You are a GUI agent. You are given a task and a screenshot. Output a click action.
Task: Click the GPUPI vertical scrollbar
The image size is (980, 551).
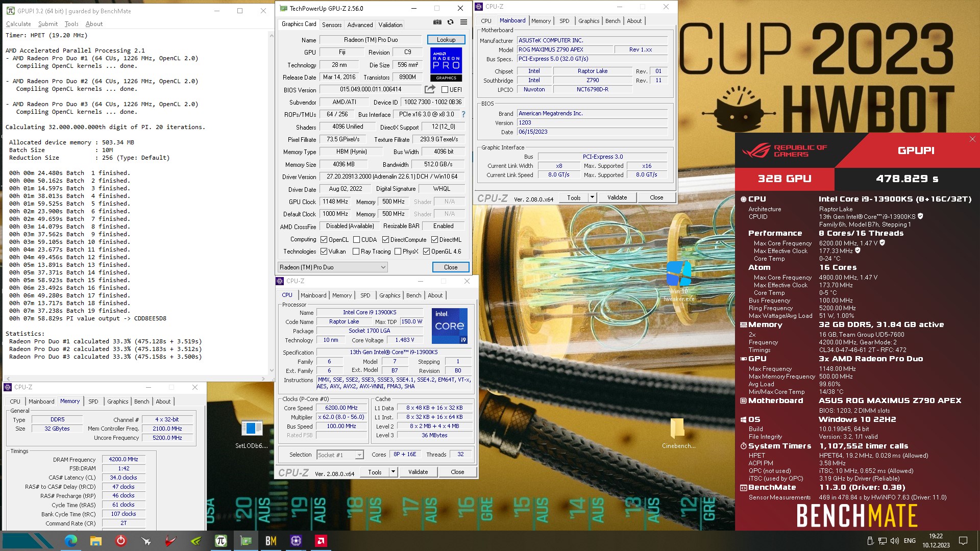point(271,203)
